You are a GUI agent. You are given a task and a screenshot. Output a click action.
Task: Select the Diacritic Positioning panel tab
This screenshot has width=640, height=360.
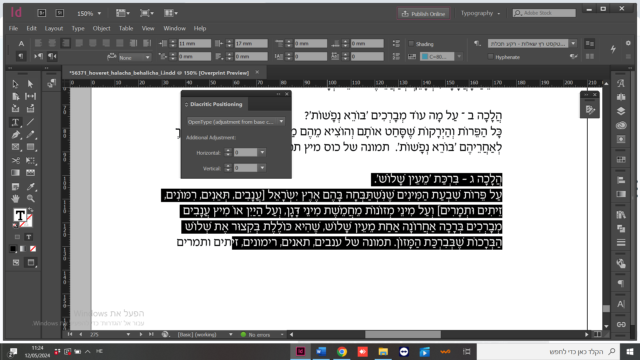pos(216,104)
